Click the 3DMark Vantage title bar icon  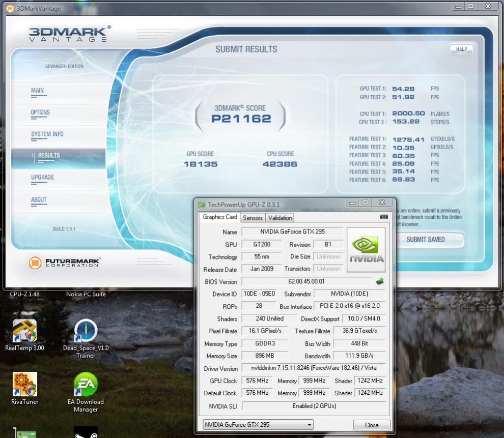10,8
